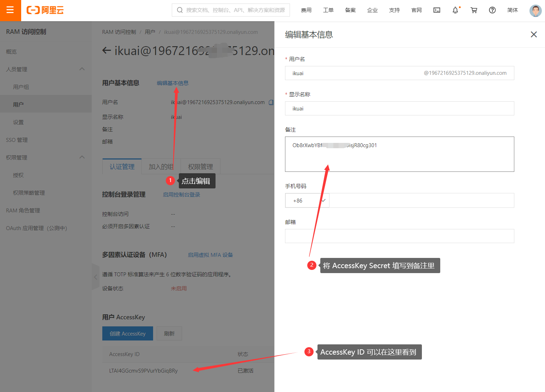Screen dimensions: 545x392
Task: Click the Alibaba Cloud logo
Action: tap(45, 10)
